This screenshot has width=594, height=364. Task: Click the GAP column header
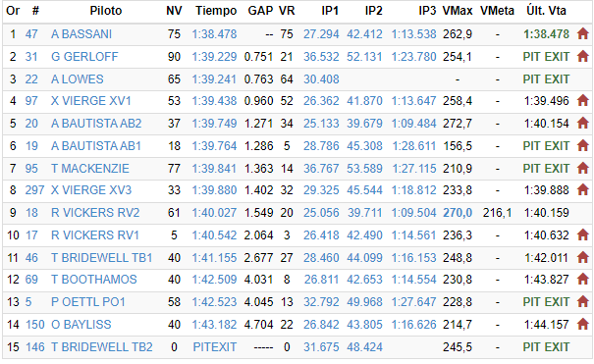260,11
